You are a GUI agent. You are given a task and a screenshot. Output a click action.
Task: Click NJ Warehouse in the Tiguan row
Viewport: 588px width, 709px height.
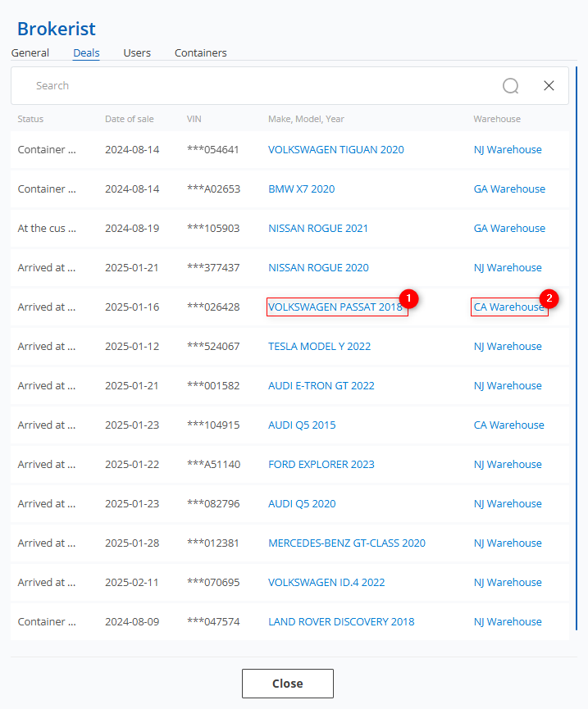click(x=508, y=150)
